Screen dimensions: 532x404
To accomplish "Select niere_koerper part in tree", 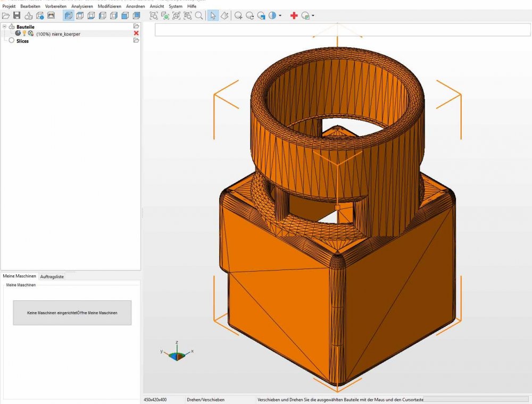I will click(59, 33).
